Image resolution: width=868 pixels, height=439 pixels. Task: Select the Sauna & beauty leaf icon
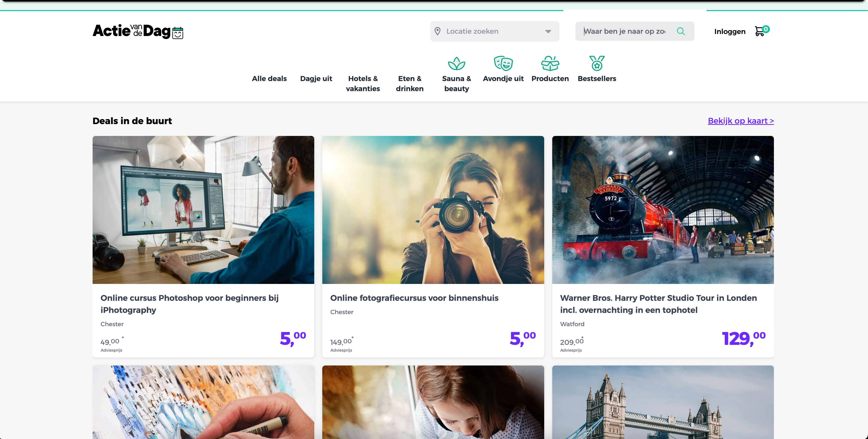click(x=456, y=63)
